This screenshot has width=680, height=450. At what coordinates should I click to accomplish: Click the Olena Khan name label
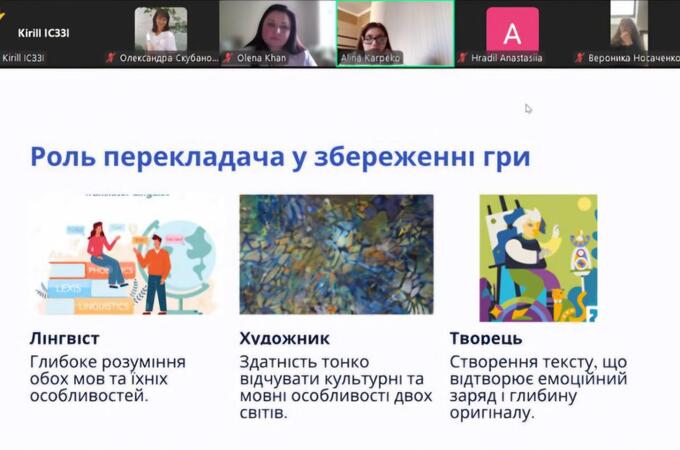tap(263, 58)
